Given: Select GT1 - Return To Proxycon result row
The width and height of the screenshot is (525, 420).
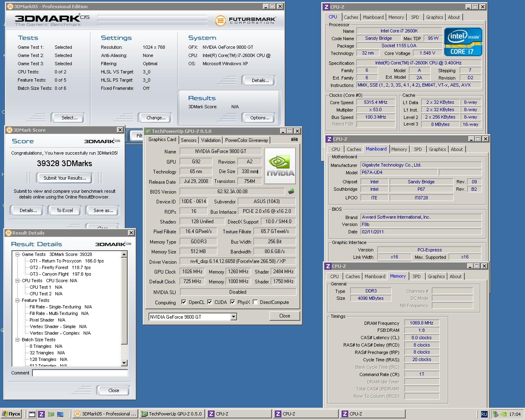Looking at the screenshot, I should (66, 261).
